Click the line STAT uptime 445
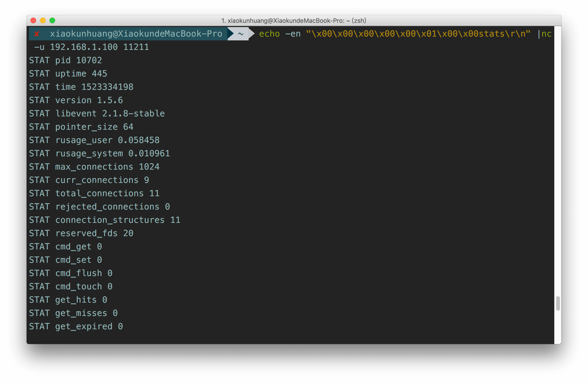Image resolution: width=588 pixels, height=382 pixels. (68, 74)
